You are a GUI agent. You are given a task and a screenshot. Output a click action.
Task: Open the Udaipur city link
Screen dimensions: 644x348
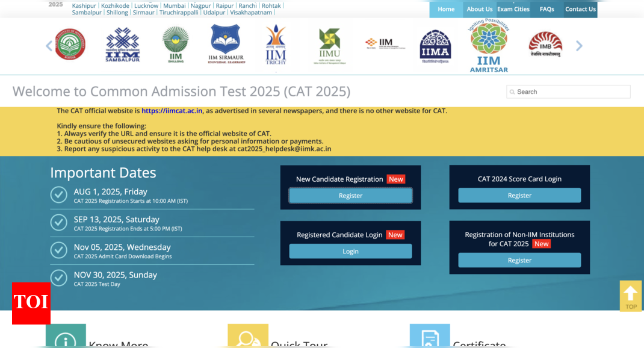pos(214,13)
